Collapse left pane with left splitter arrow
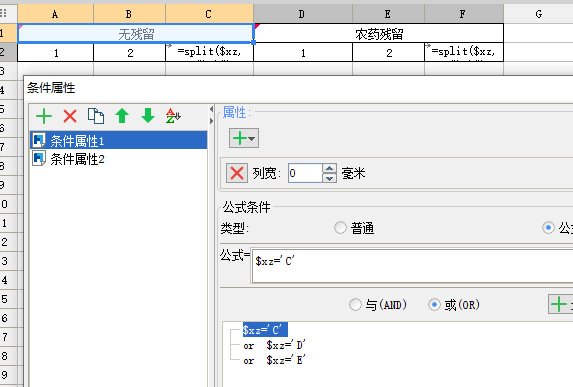The height and width of the screenshot is (387, 573). coord(211,109)
